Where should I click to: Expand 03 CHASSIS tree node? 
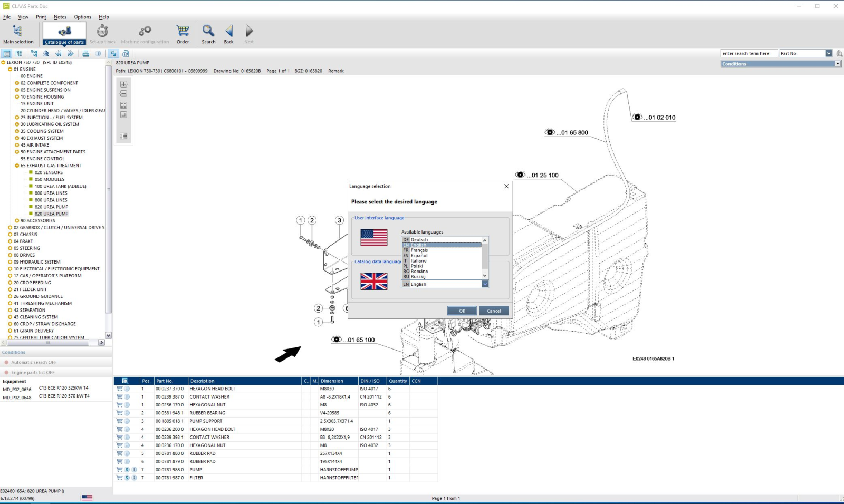pyautogui.click(x=10, y=235)
